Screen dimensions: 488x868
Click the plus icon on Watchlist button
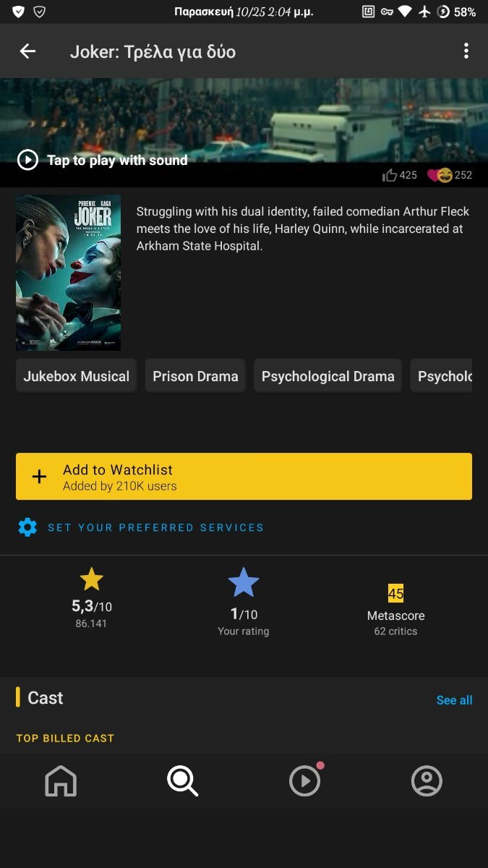(x=40, y=477)
